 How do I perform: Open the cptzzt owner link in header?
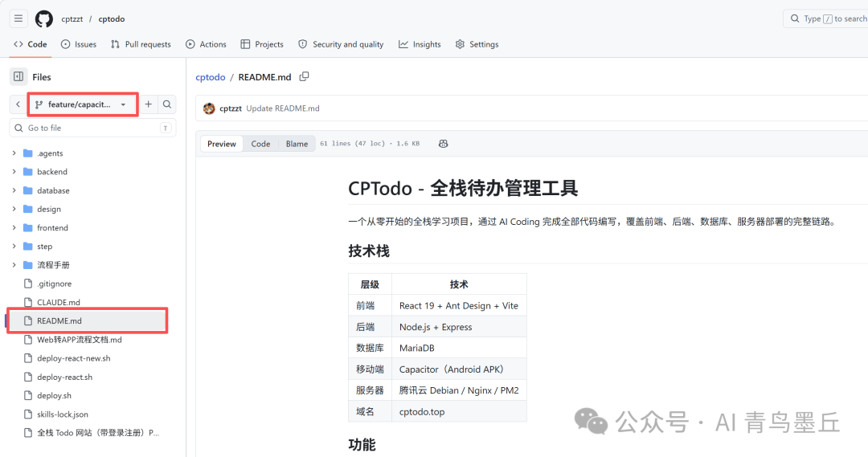(x=72, y=18)
